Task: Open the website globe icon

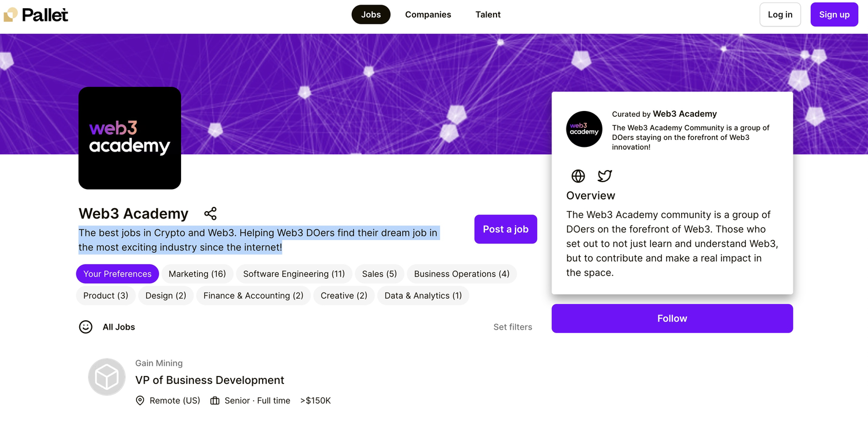Action: 578,176
